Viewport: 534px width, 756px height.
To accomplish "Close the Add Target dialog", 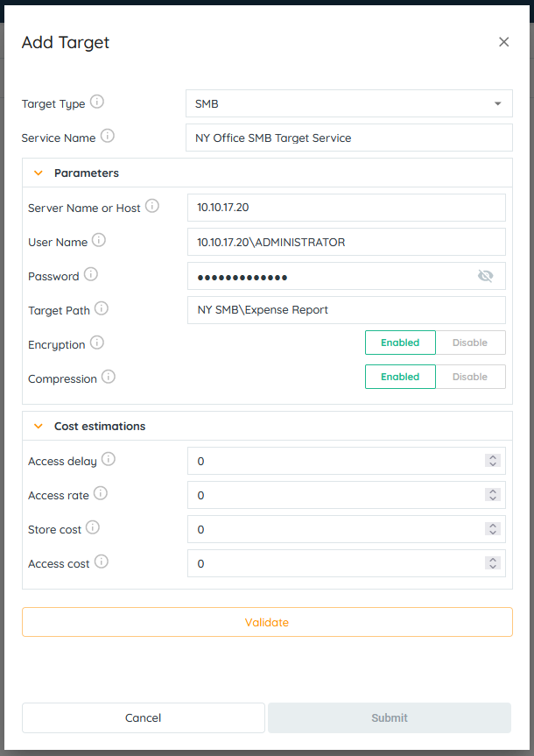I will 503,42.
